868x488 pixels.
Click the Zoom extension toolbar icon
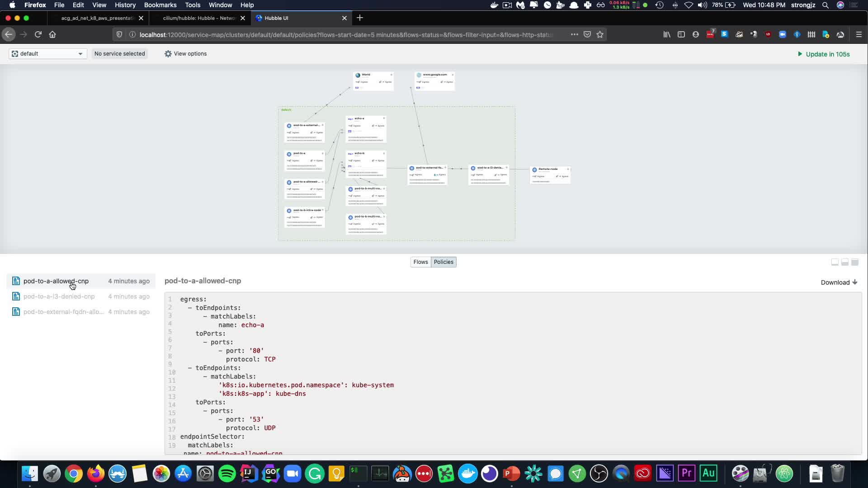pos(782,34)
